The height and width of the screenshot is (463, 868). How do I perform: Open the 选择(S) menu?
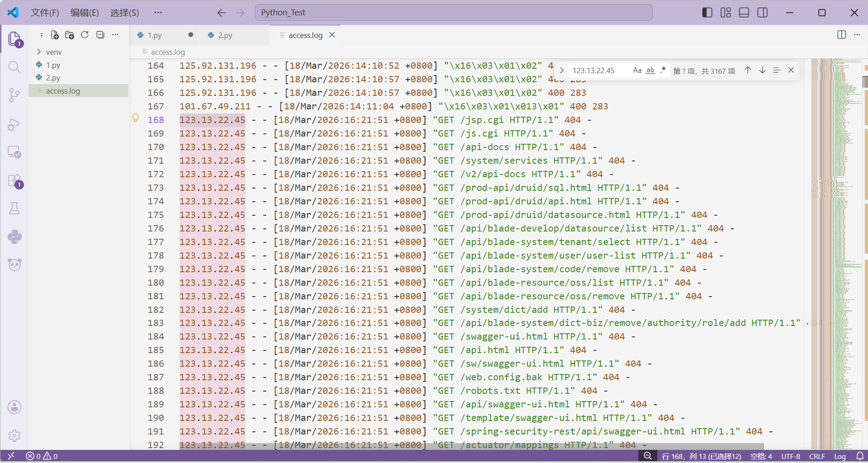125,13
